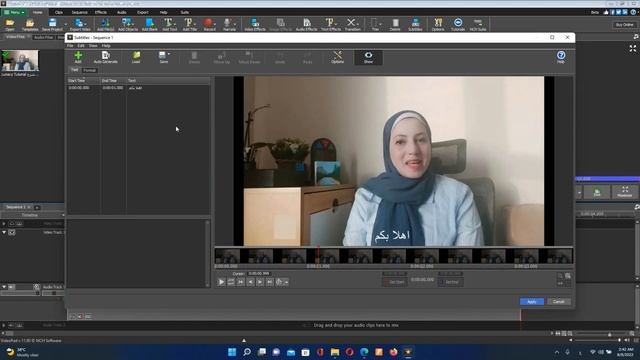Screen dimensions: 640x360
Task: Click the Set End button
Action: click(x=450, y=282)
